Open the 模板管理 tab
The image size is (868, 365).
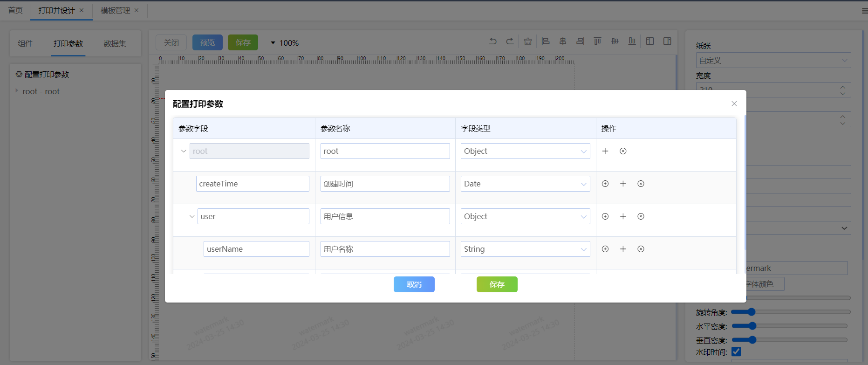tap(115, 10)
